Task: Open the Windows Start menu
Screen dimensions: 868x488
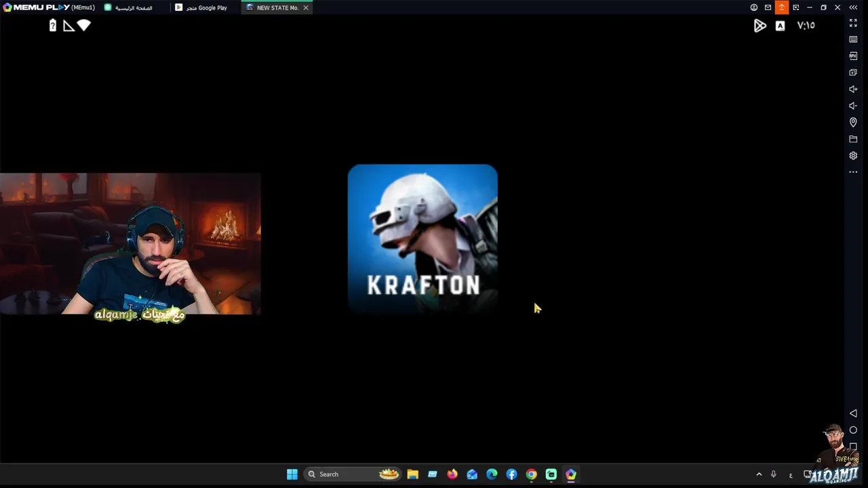Action: pyautogui.click(x=292, y=474)
